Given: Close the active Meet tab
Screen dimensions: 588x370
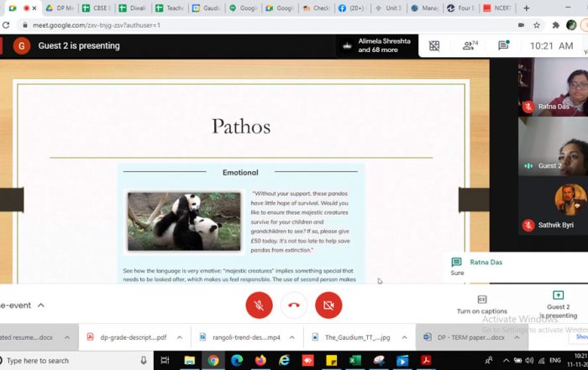Looking at the screenshot, I should coord(34,8).
